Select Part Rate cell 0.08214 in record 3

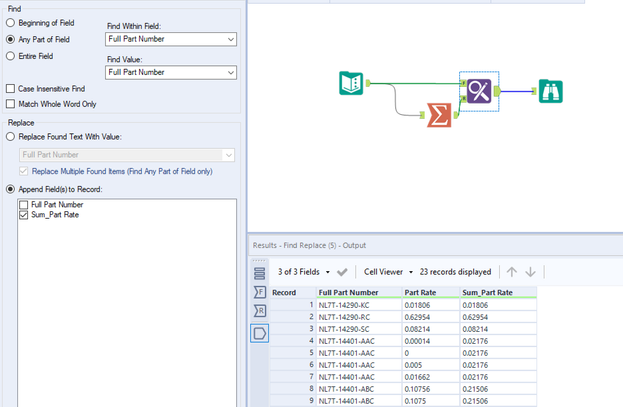pos(431,329)
